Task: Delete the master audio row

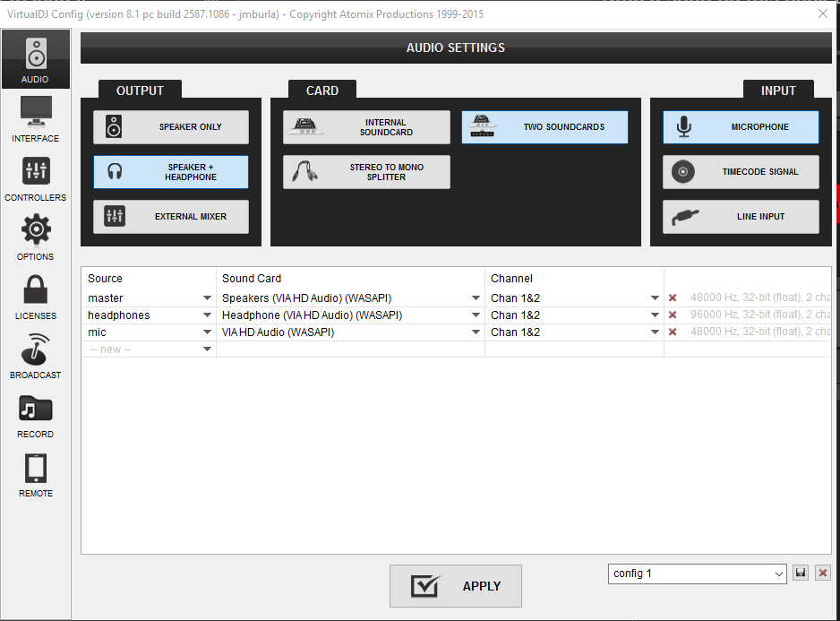Action: tap(673, 298)
